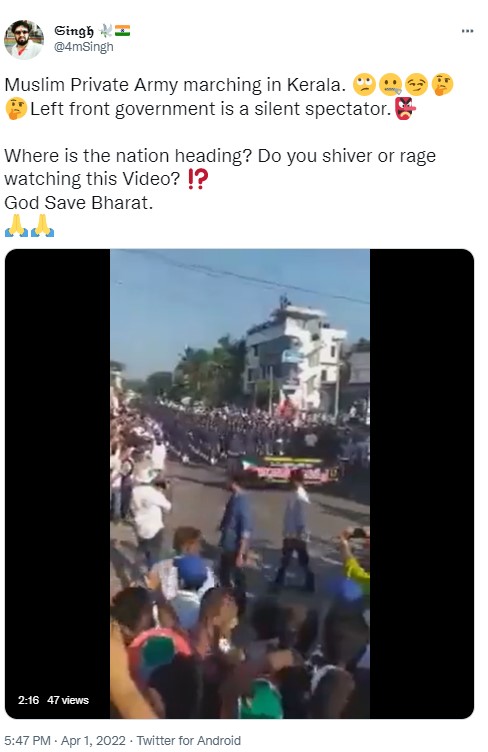Click the white building in video frame
Viewport: 488px width, 752px height.
295,357
